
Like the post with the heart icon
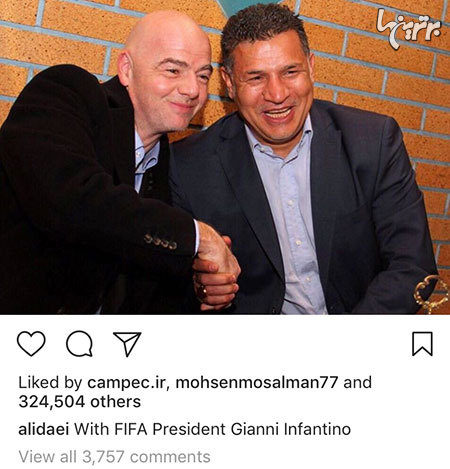31,344
